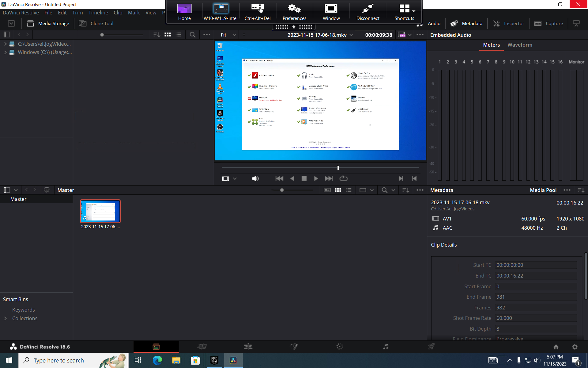Click the Play button in viewer
The height and width of the screenshot is (368, 588).
(316, 178)
